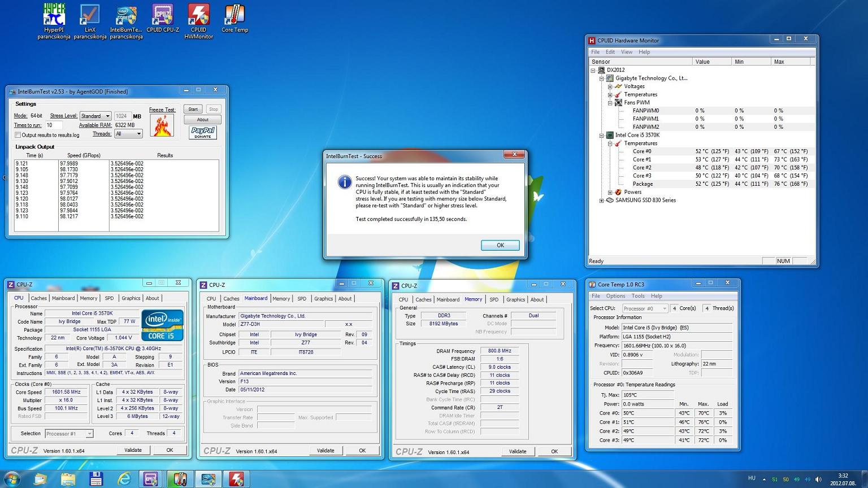
Task: Launch CPUID HWMonitor from the desktop
Action: tap(198, 21)
